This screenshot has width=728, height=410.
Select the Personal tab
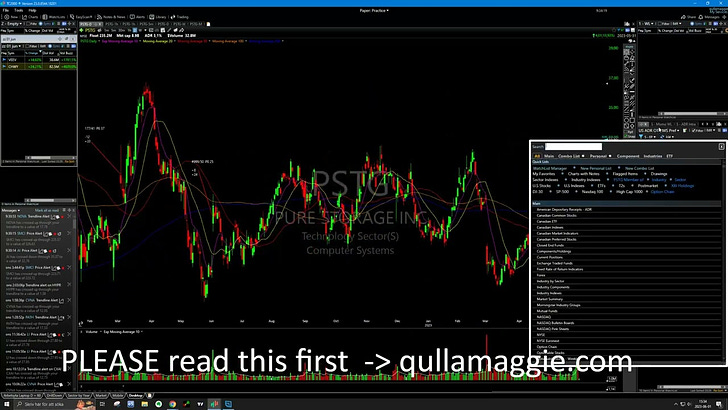(598, 156)
